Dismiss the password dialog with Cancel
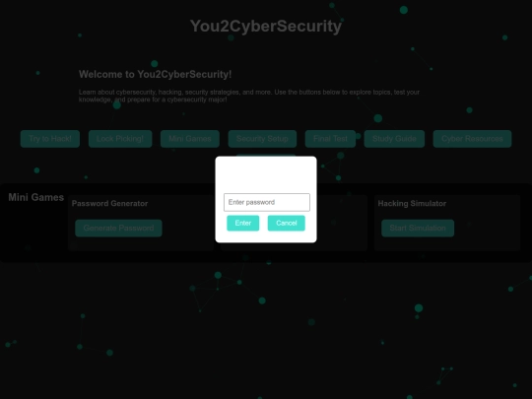 pos(287,223)
